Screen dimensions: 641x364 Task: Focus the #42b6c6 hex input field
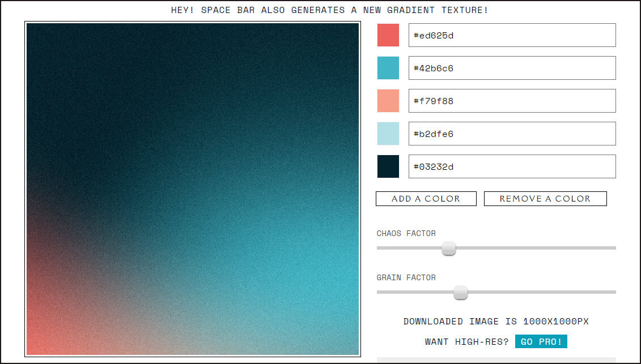pos(512,68)
